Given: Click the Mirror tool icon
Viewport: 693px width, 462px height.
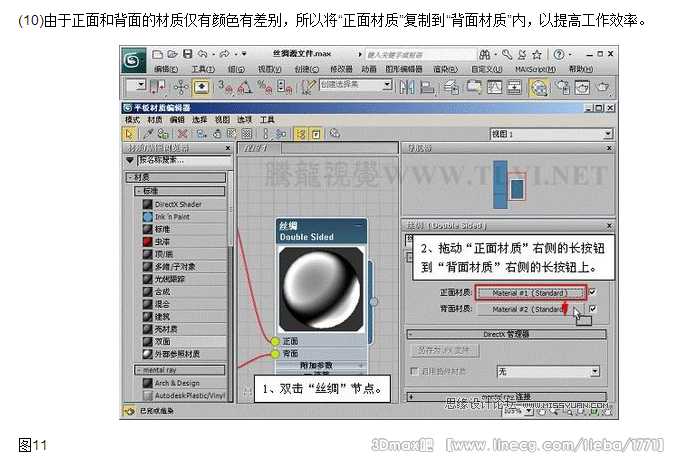Looking at the screenshot, I should point(407,87).
